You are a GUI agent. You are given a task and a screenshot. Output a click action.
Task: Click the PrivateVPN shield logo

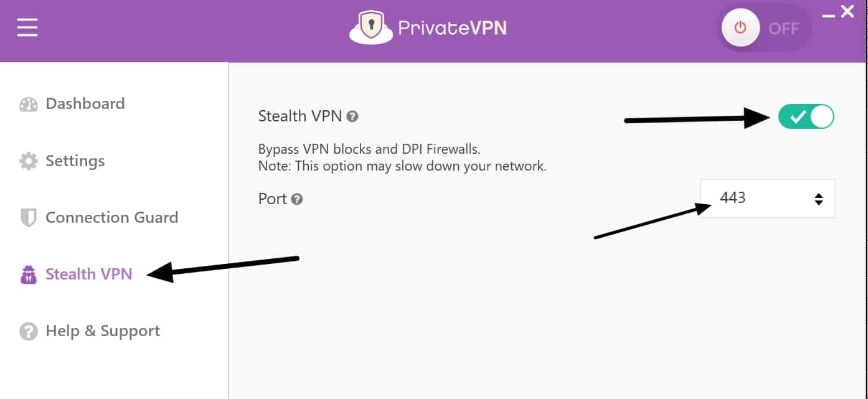pyautogui.click(x=371, y=29)
